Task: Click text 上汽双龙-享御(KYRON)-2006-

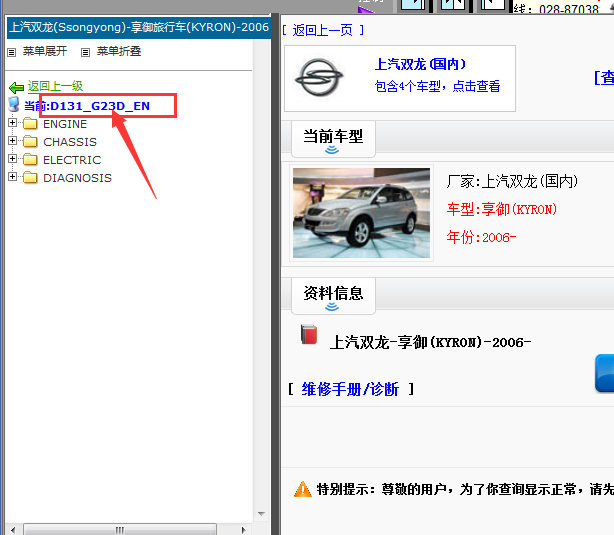Action: click(430, 342)
